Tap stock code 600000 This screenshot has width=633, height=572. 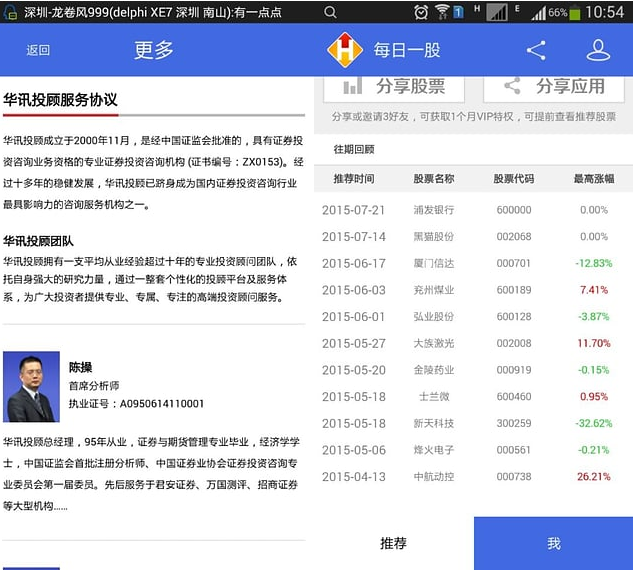point(514,210)
